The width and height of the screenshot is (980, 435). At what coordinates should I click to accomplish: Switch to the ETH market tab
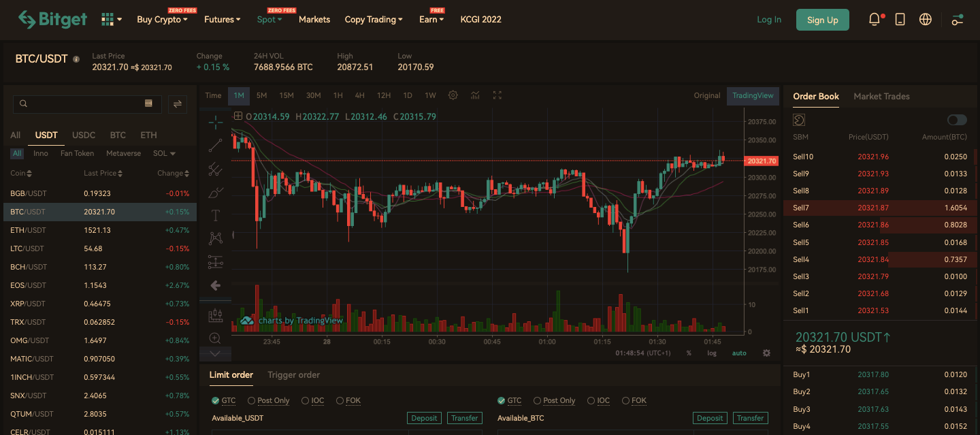point(148,135)
